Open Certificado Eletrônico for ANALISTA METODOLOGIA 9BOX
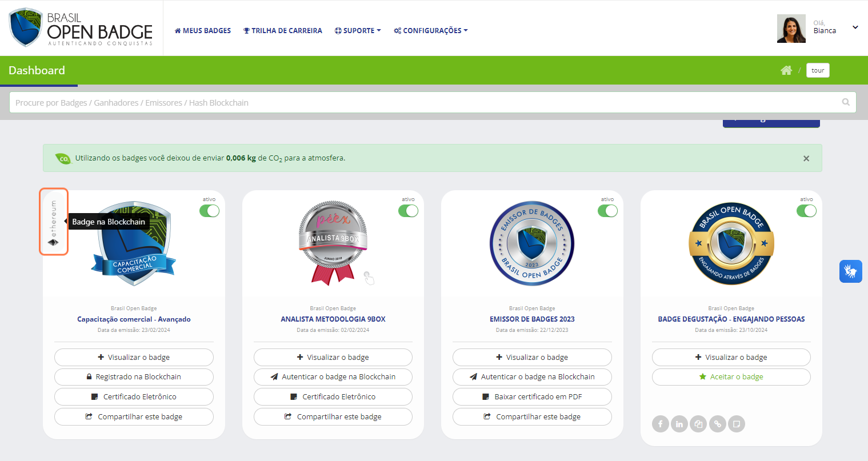The image size is (868, 461). (x=333, y=396)
